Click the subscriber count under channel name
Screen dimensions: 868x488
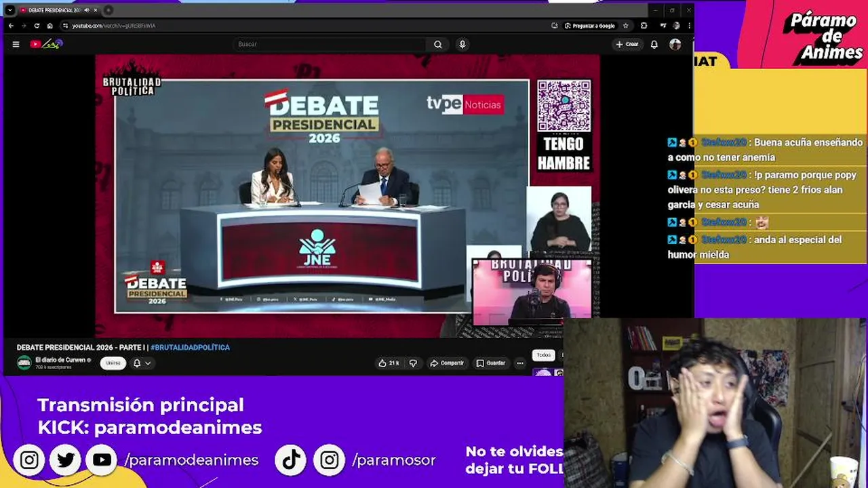point(53,367)
